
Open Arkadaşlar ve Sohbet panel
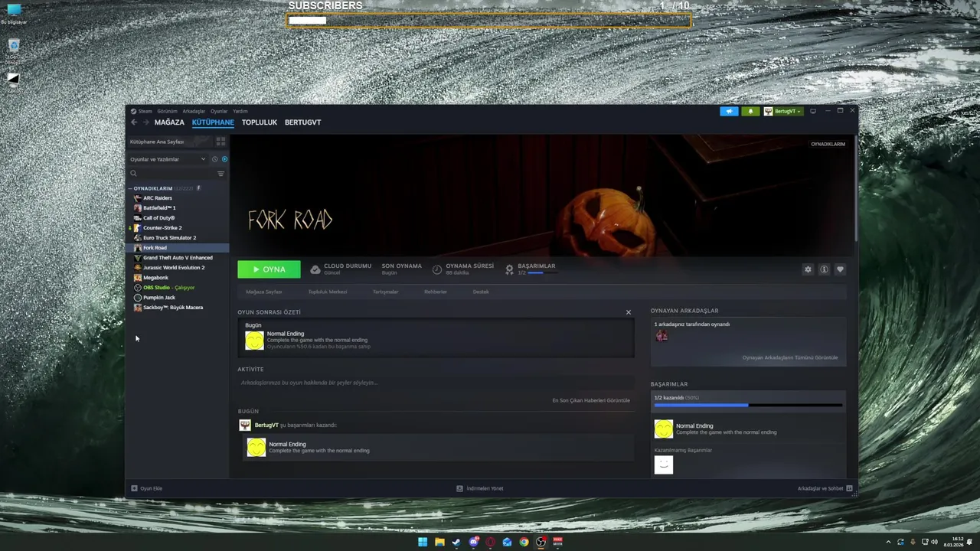[x=825, y=488]
